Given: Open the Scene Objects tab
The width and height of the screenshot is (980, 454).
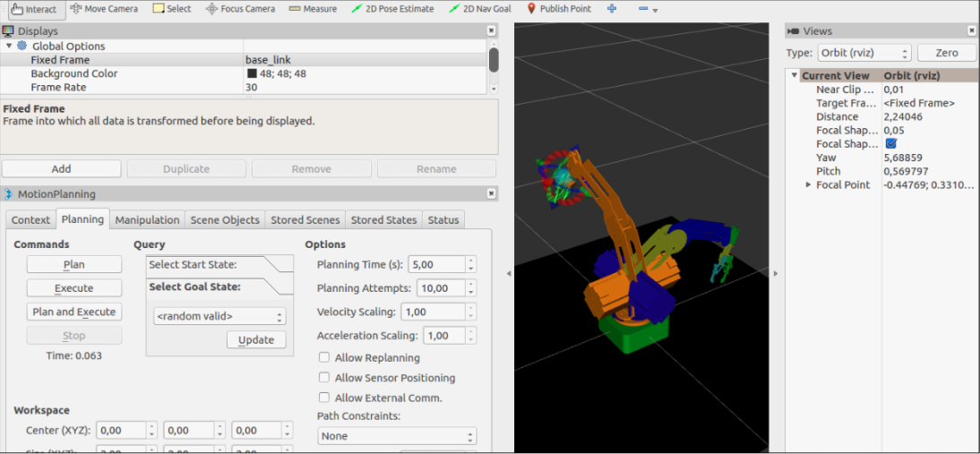Looking at the screenshot, I should pos(225,219).
